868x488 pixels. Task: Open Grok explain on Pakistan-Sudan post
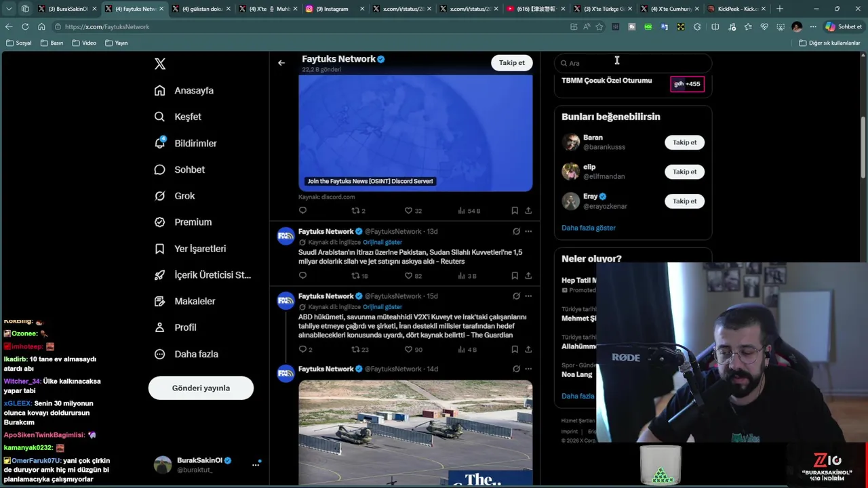[x=516, y=231]
